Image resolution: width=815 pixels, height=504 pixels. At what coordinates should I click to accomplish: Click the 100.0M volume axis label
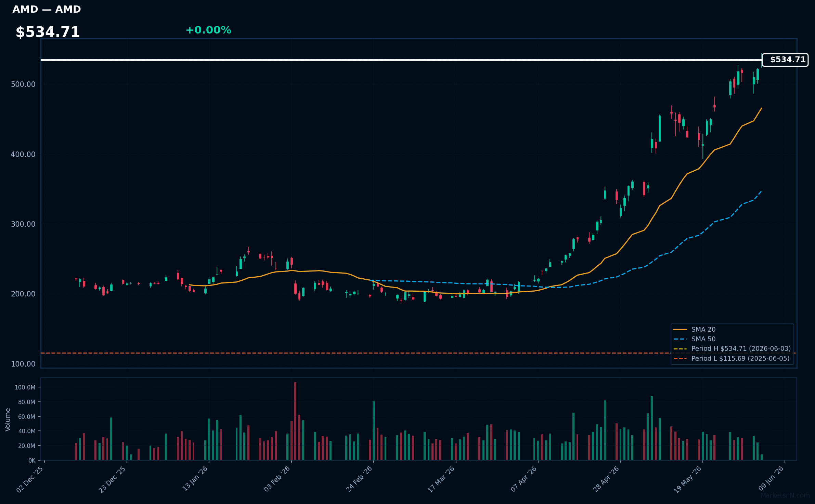tap(25, 387)
